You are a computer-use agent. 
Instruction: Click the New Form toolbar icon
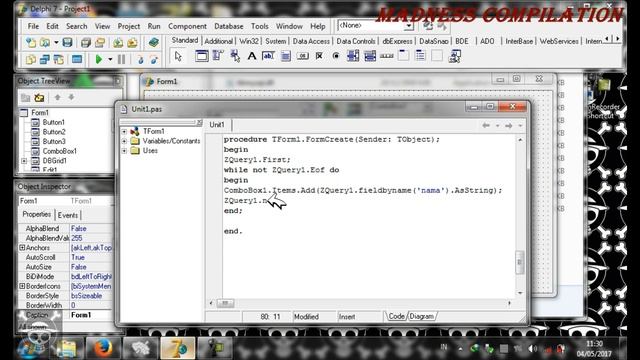77,60
